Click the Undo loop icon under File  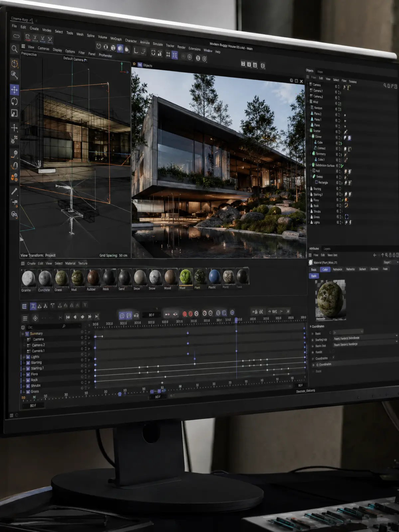coord(16,36)
